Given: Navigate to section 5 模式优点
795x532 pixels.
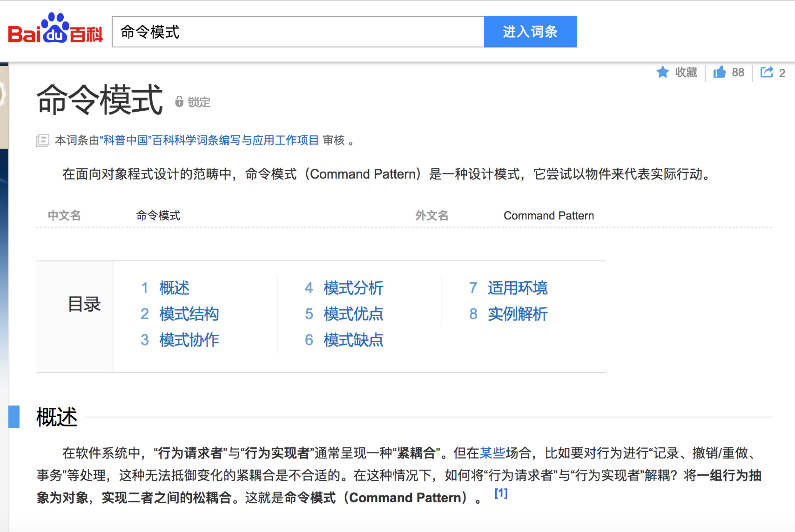Looking at the screenshot, I should coord(353,314).
